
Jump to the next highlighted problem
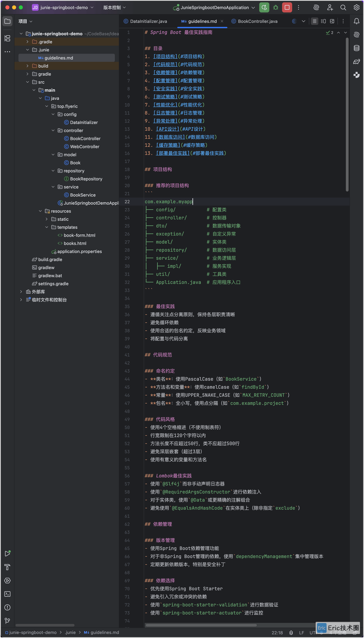pos(346,33)
